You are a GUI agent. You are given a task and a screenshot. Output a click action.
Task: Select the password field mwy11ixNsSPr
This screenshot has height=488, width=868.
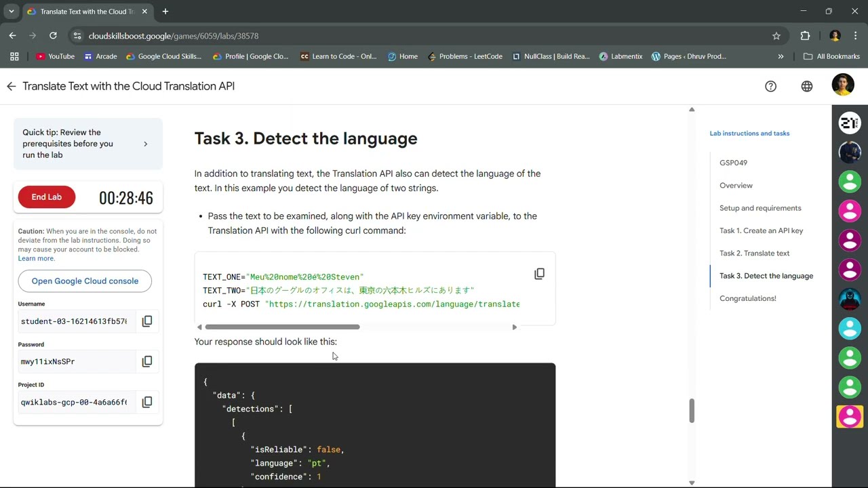(x=77, y=361)
